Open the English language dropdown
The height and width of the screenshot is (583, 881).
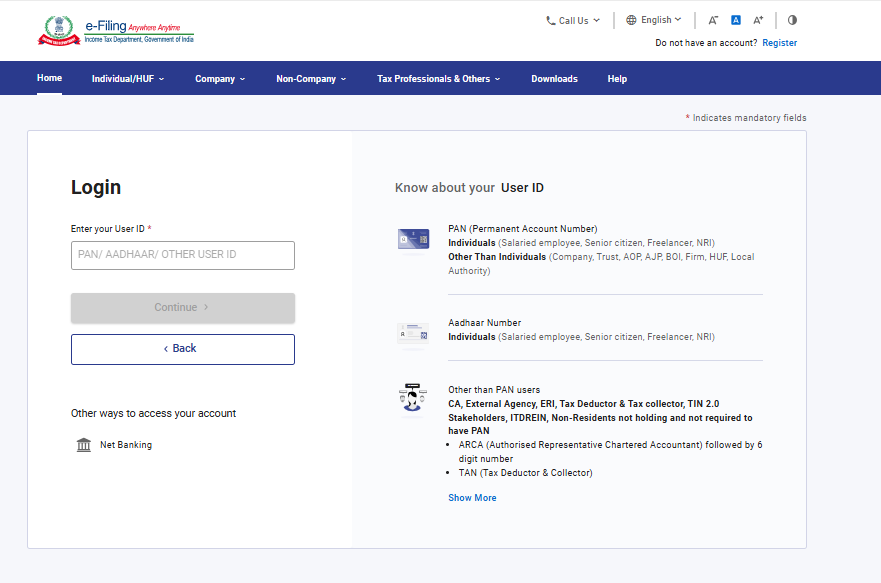pos(654,20)
